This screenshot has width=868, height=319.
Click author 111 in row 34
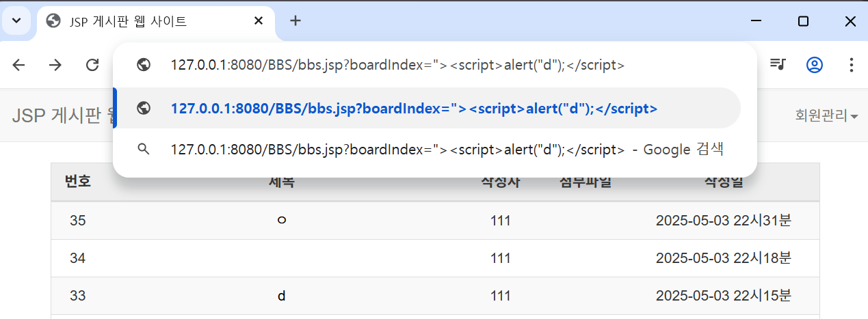pyautogui.click(x=501, y=258)
